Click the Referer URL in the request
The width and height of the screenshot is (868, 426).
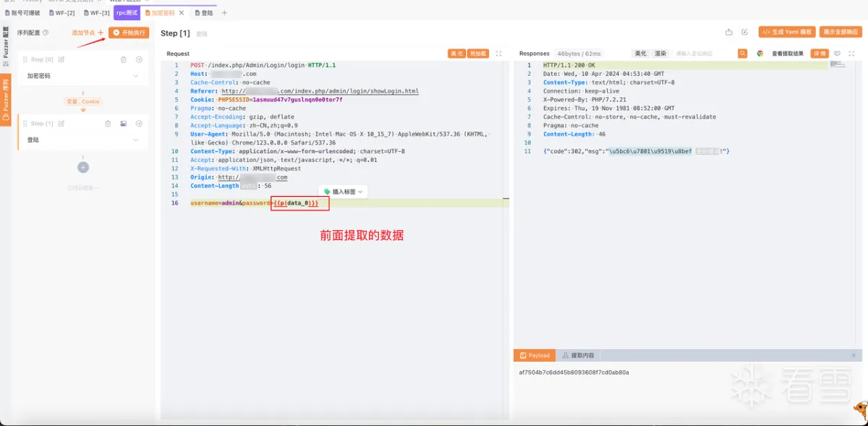pos(320,91)
